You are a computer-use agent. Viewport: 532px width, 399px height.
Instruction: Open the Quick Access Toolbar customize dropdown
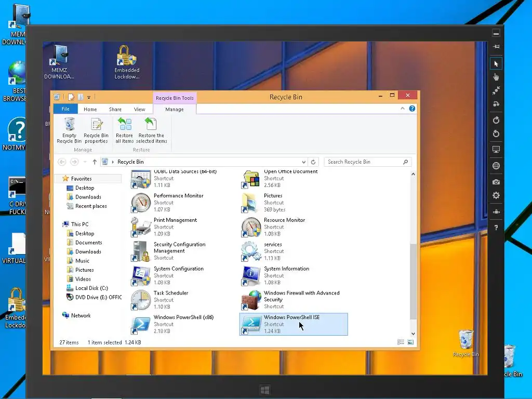pyautogui.click(x=89, y=97)
